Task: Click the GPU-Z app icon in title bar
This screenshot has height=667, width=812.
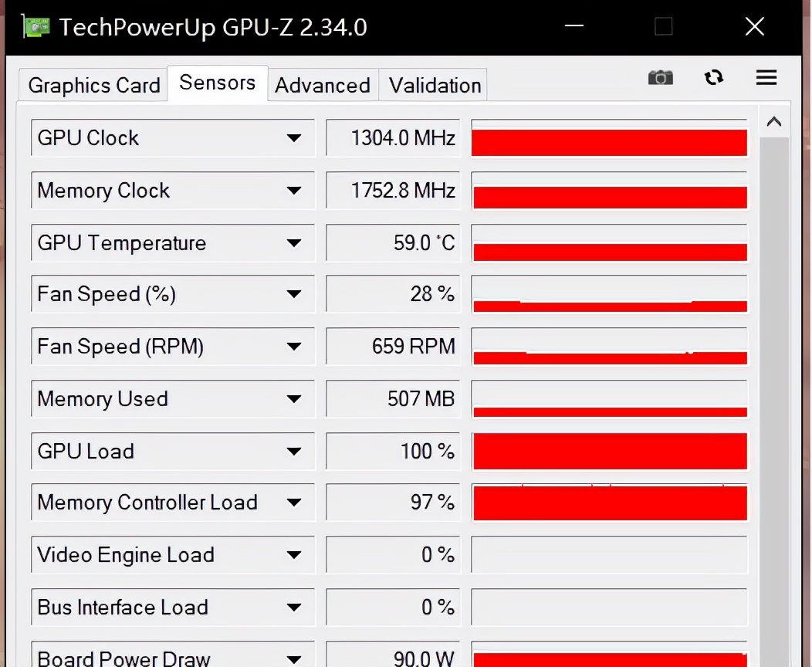Action: pyautogui.click(x=36, y=26)
